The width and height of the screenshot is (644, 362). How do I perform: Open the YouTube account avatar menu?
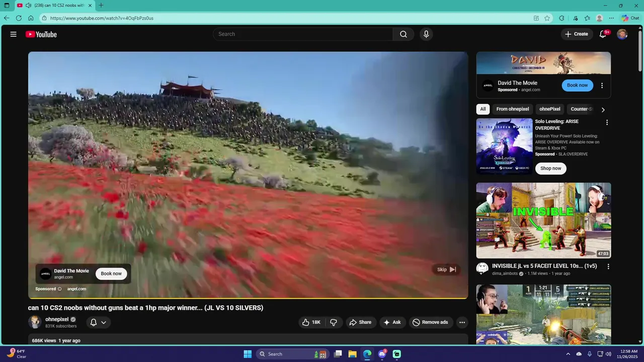pos(622,34)
